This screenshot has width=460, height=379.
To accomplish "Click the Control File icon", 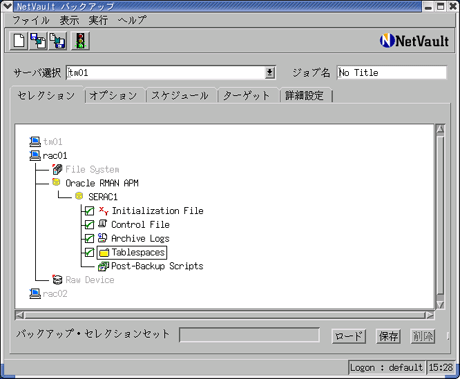I will [x=103, y=224].
